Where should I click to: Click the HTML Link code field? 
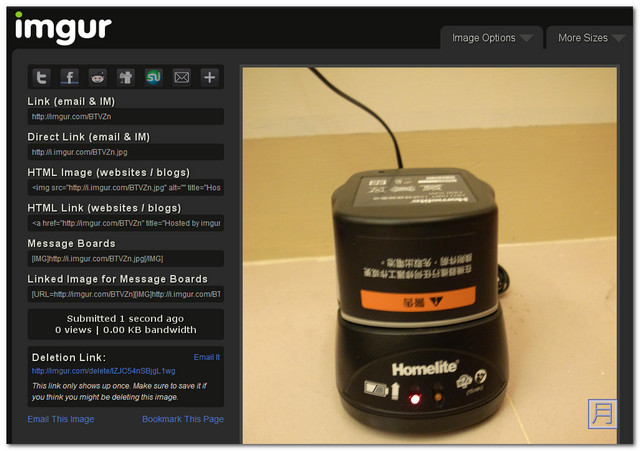click(125, 223)
